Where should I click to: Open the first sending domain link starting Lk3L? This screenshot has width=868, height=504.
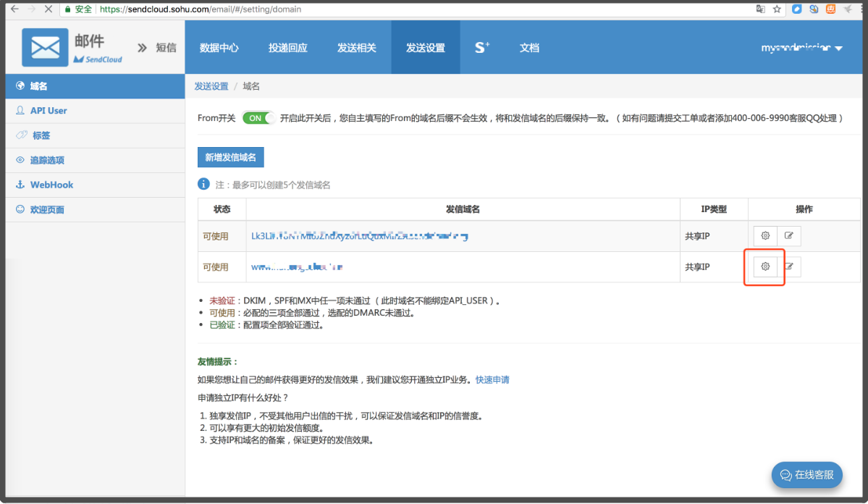pyautogui.click(x=360, y=236)
